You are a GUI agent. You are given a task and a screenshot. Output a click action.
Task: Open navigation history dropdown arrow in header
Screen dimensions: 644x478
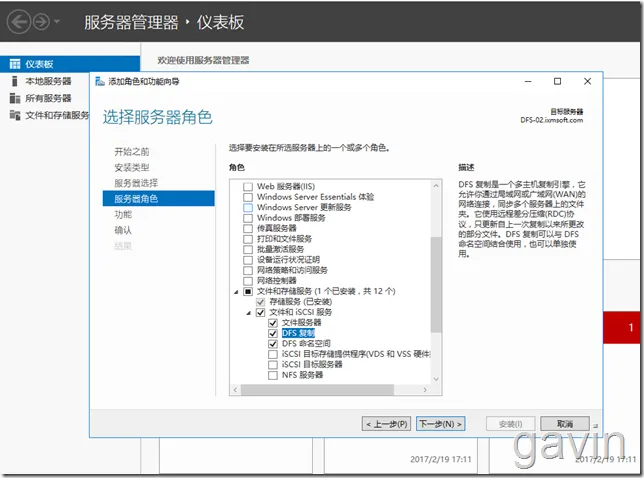tap(57, 21)
